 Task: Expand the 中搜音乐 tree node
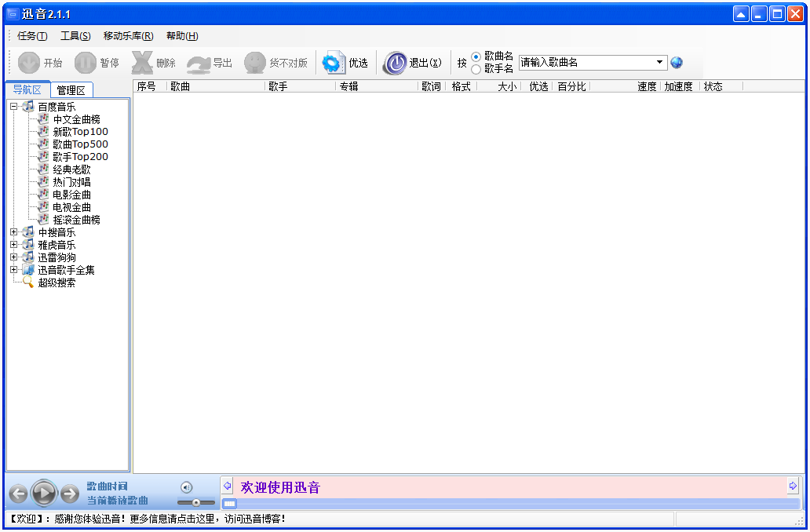click(14, 232)
